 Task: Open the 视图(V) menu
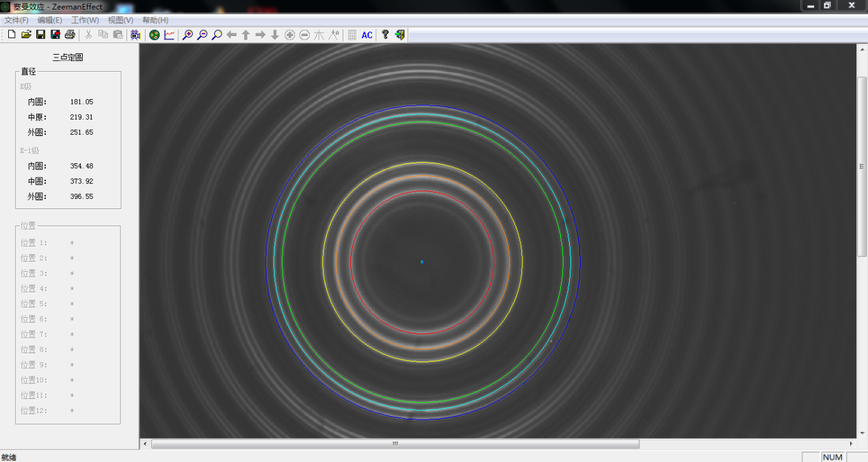[120, 21]
